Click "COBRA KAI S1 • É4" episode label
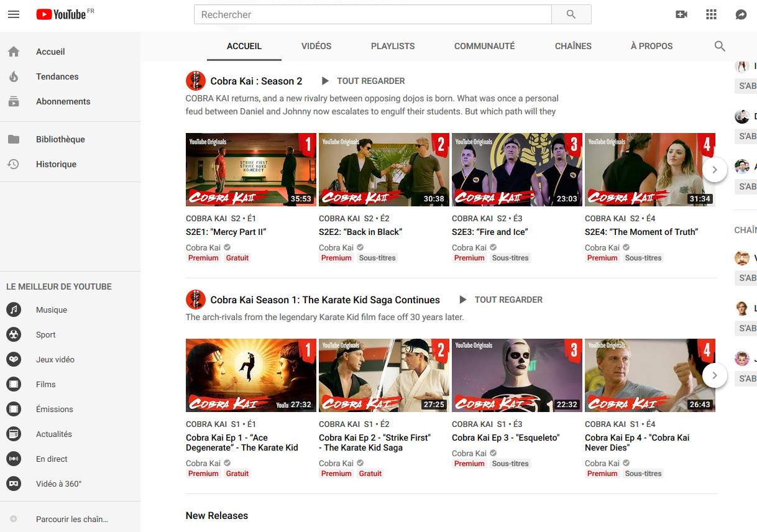The height and width of the screenshot is (532, 757). [620, 424]
